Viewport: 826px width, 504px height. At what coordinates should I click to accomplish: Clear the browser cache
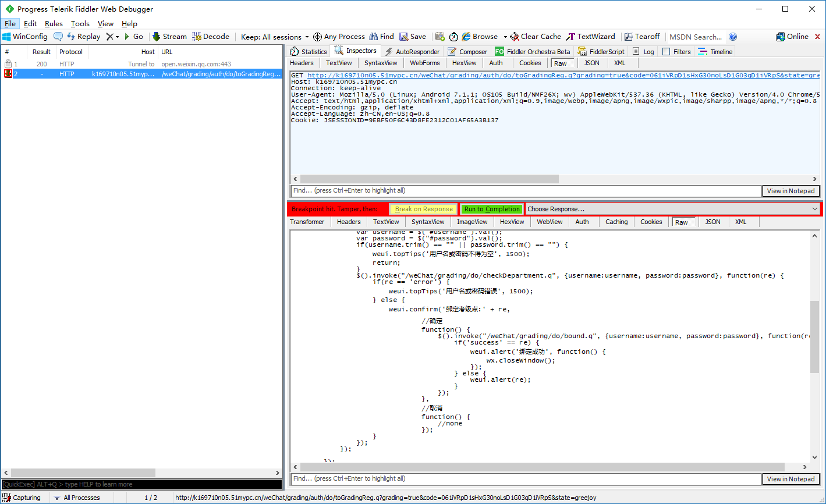tap(536, 37)
